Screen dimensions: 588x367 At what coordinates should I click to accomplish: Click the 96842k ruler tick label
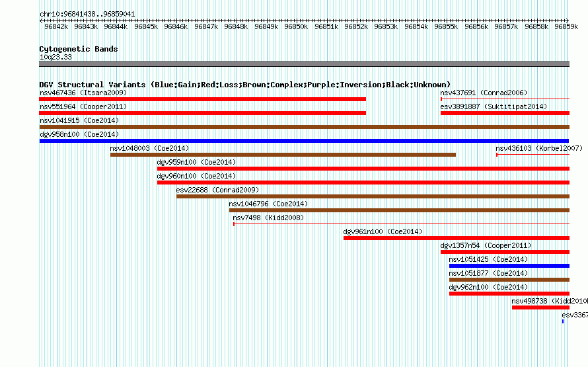tap(56, 26)
